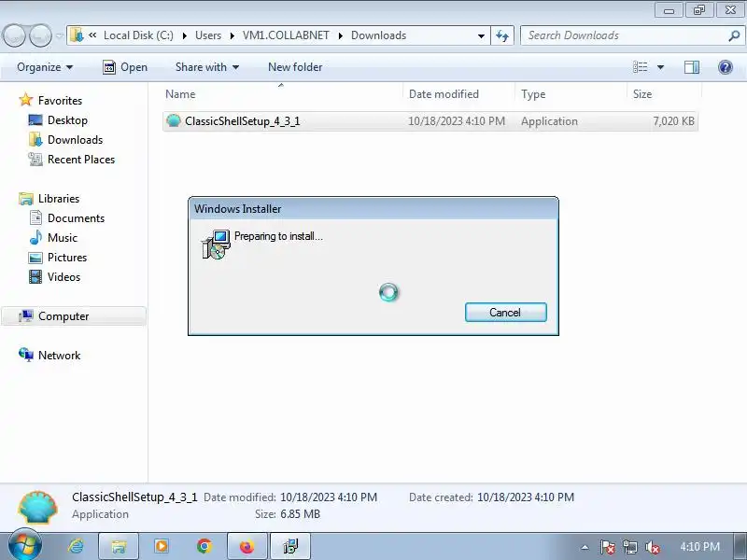Click Application type cell in file row
This screenshot has height=560, width=747.
(x=549, y=121)
